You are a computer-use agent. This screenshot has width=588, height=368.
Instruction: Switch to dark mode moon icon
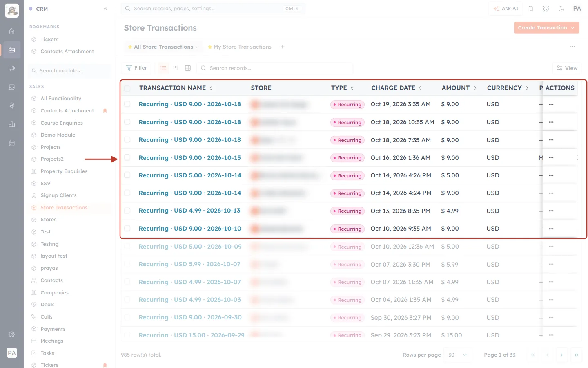(x=561, y=9)
